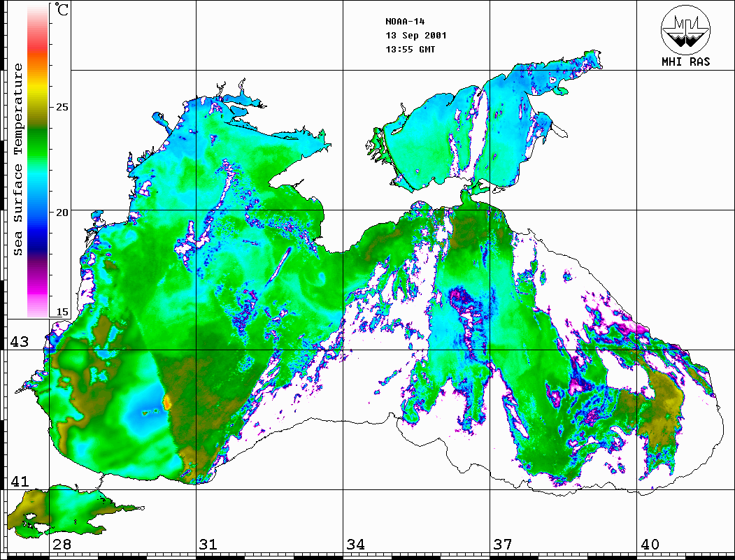Click the 13 Sep 2001 date text

point(416,36)
